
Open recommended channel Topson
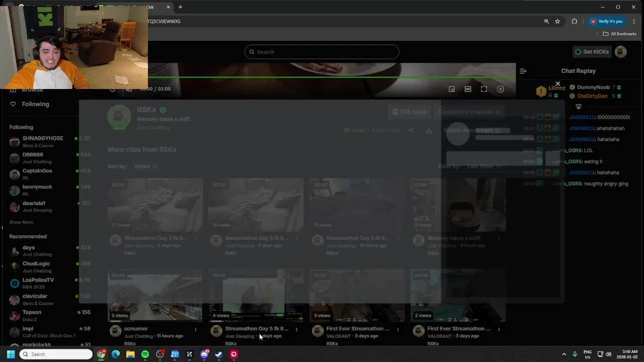(49, 315)
